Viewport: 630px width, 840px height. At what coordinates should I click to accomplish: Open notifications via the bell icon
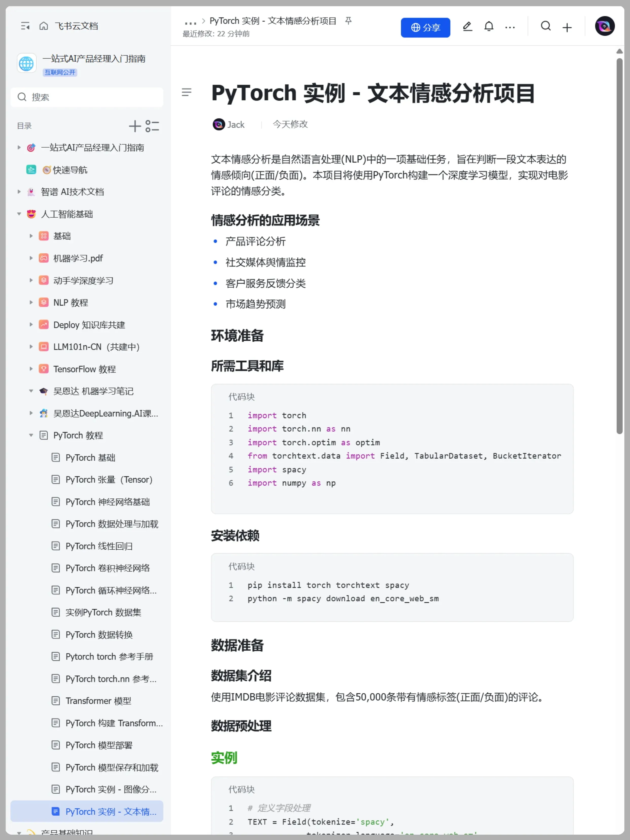coord(489,27)
